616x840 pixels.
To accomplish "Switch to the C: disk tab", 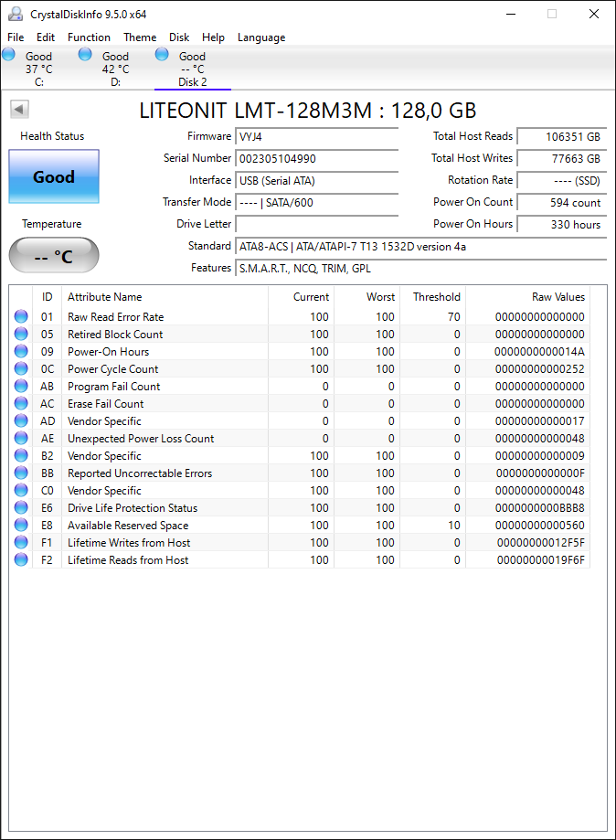I will [x=38, y=69].
